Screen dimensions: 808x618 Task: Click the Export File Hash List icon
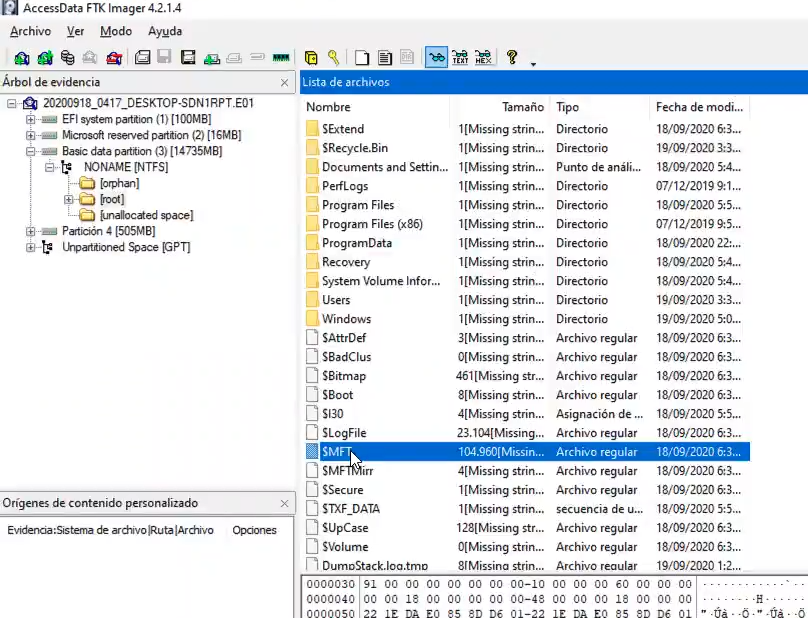click(385, 58)
